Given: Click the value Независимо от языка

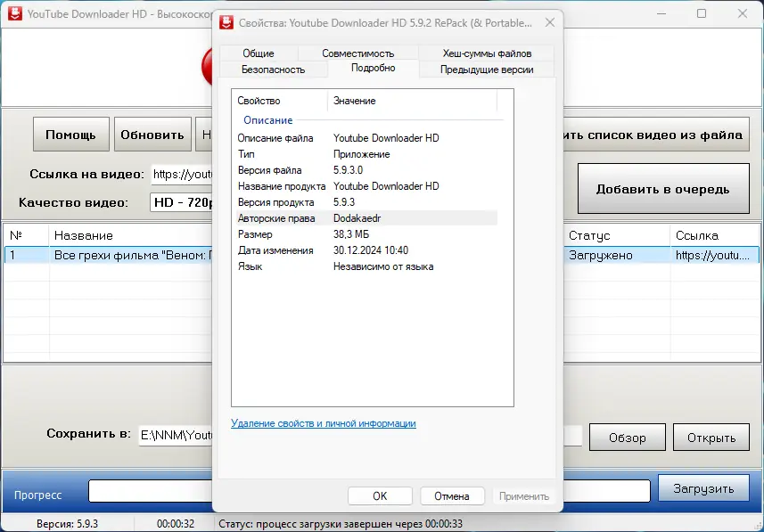Looking at the screenshot, I should (383, 266).
